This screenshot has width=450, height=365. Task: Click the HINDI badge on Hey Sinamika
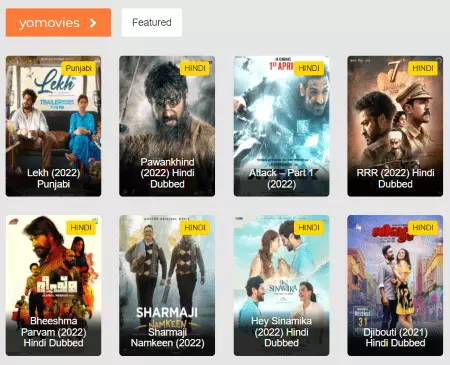click(309, 228)
